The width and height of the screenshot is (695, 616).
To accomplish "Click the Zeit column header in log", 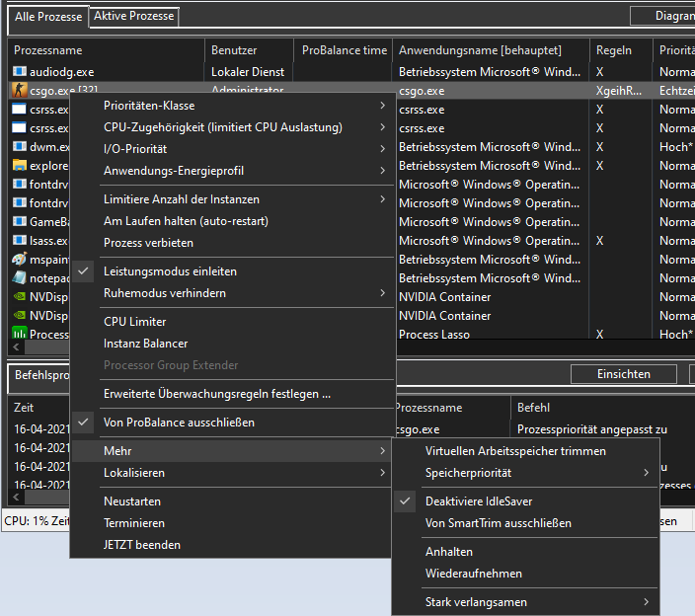I will coord(39,408).
